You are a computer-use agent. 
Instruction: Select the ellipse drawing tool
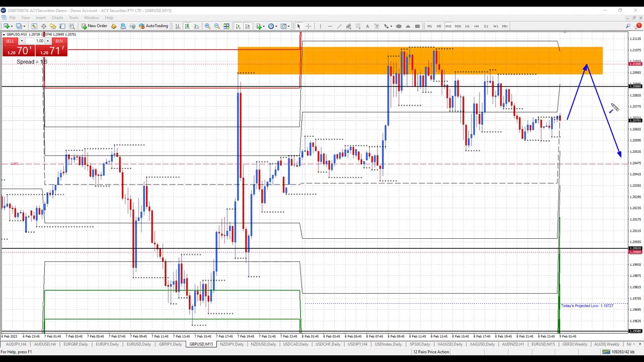398,26
